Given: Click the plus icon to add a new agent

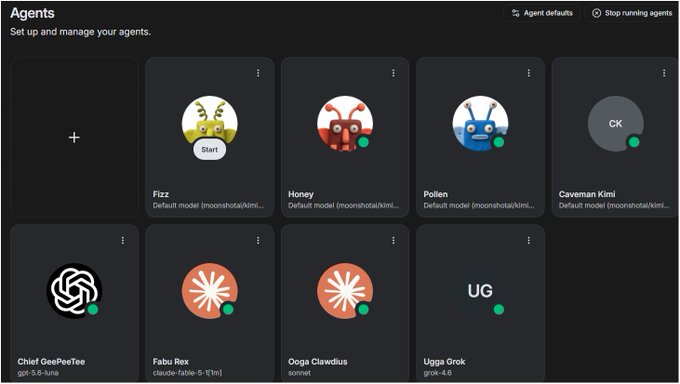Looking at the screenshot, I should click(x=74, y=138).
